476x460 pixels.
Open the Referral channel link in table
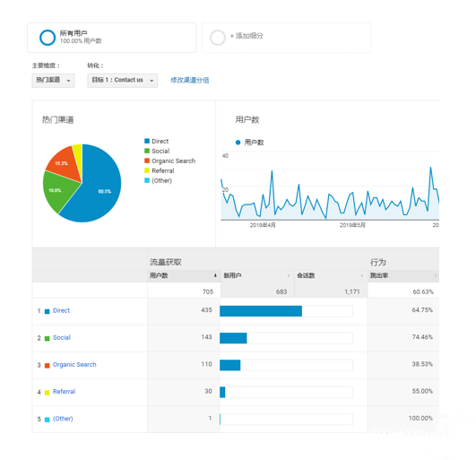pos(64,391)
